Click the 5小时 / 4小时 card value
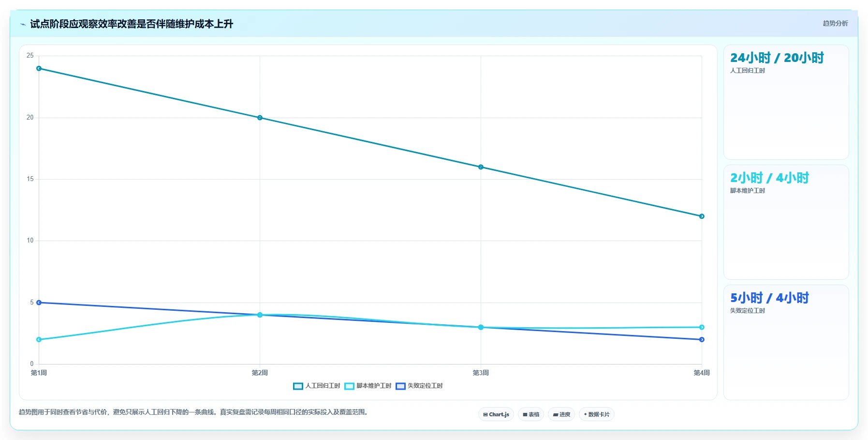 click(x=769, y=298)
